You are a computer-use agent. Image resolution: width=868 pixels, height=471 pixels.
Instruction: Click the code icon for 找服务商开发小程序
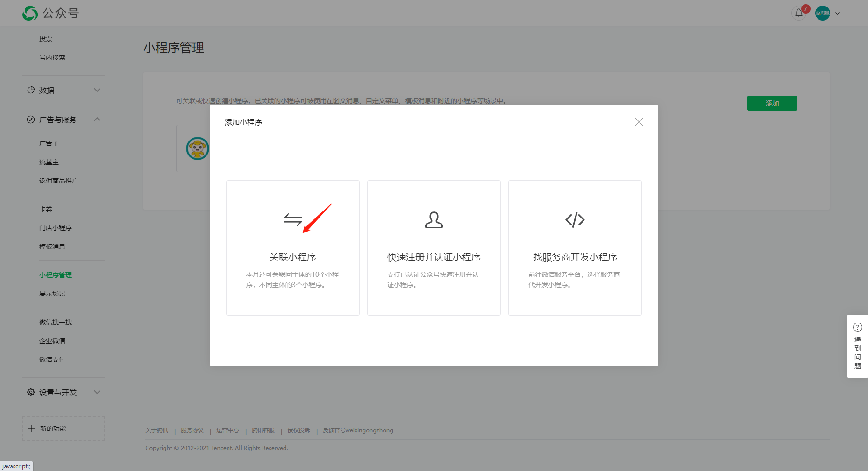[575, 219]
